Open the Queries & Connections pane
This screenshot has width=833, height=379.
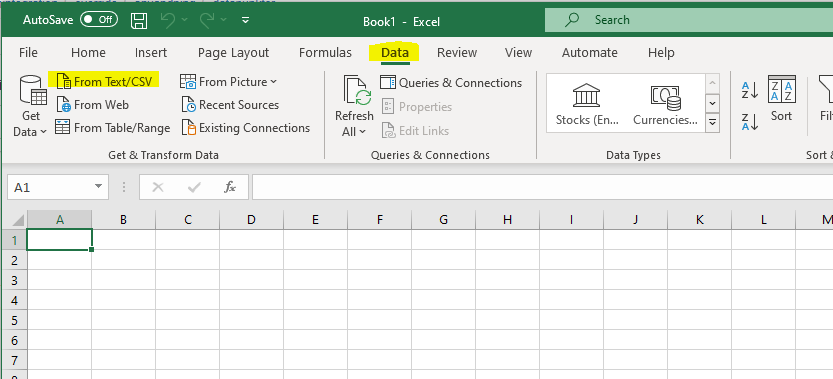[x=451, y=83]
